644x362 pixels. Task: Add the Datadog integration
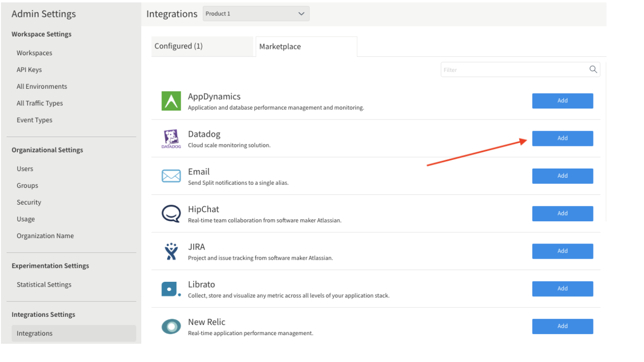pos(562,138)
